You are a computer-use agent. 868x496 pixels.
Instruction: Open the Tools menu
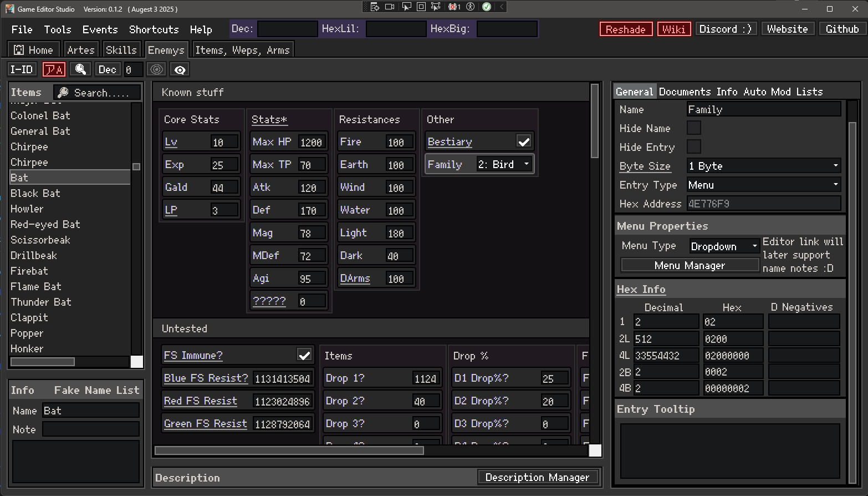[x=58, y=29]
